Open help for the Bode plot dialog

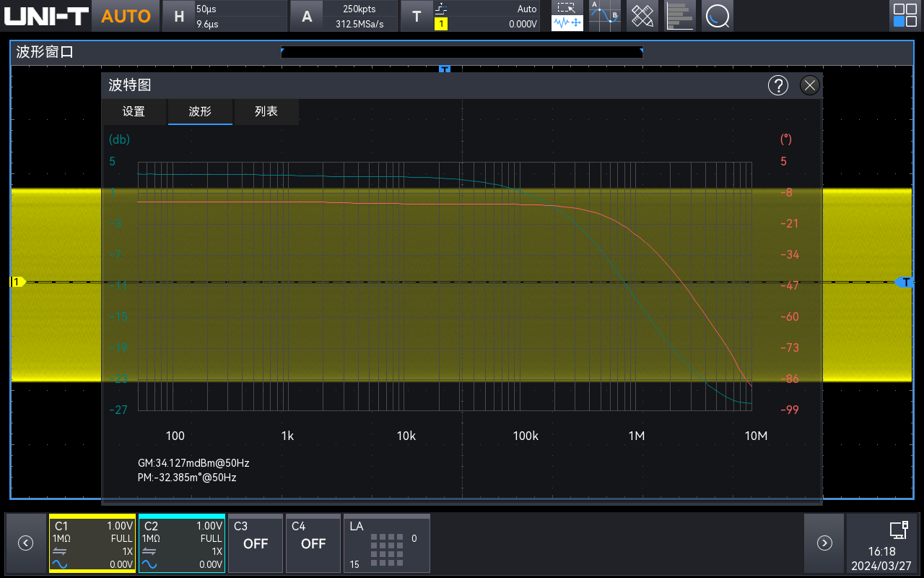[777, 85]
